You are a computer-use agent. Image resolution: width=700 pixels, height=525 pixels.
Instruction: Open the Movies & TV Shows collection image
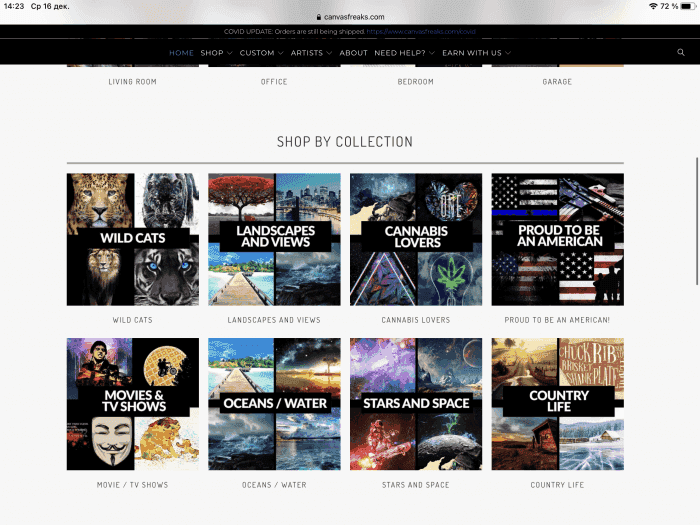pos(132,404)
